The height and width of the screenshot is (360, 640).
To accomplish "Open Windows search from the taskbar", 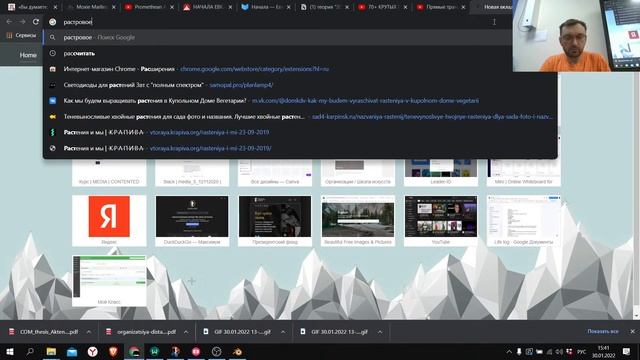I will 30,351.
